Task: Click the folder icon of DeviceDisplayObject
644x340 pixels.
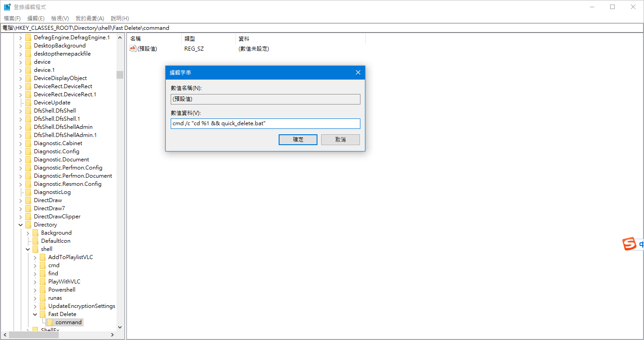Action: [28, 78]
